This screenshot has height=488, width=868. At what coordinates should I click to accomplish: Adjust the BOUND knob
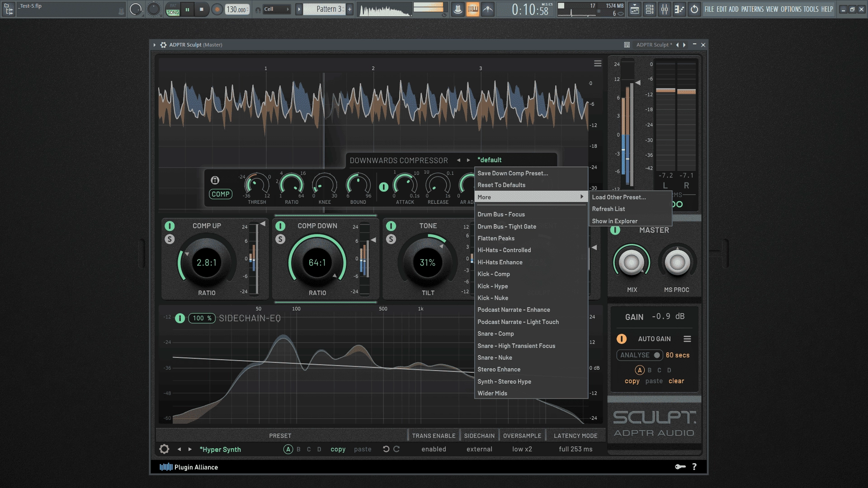pos(358,185)
